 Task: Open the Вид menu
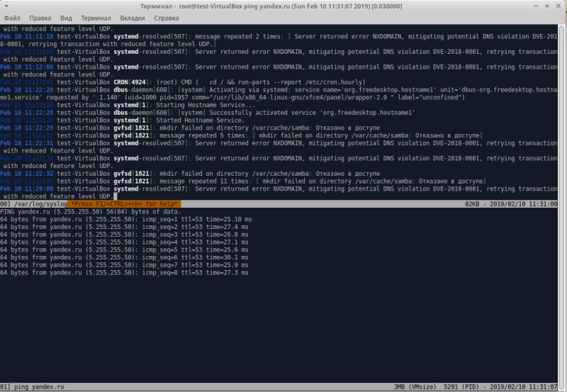(x=66, y=16)
